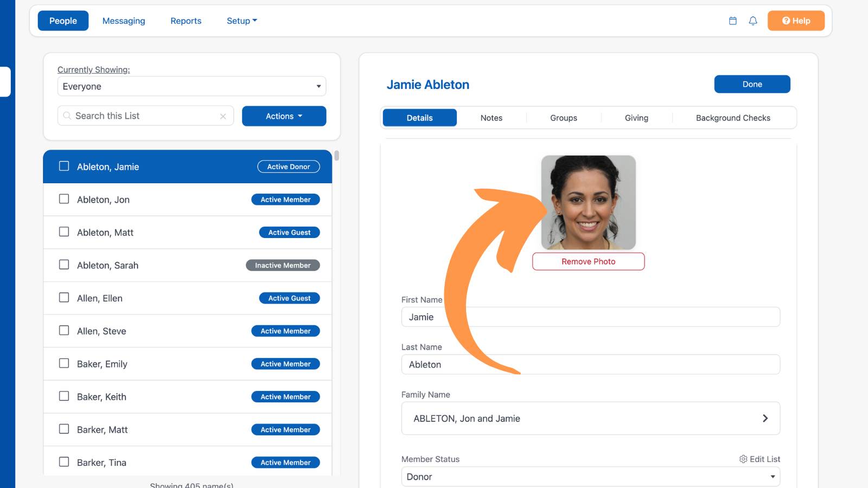Click Remove Photo
Viewport: 868px width, 488px height.
tap(589, 261)
